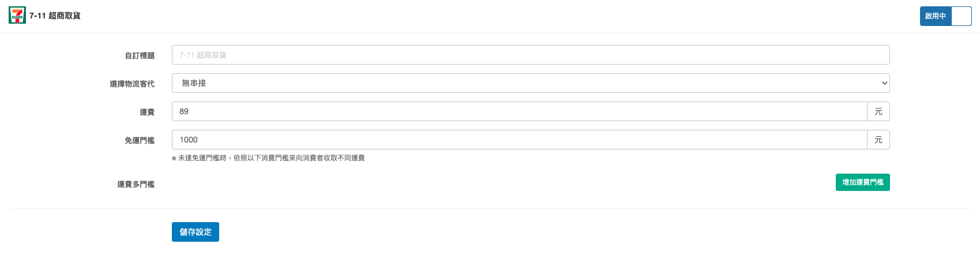Click the 運費 field containing 89
The width and height of the screenshot is (980, 255).
[520, 111]
